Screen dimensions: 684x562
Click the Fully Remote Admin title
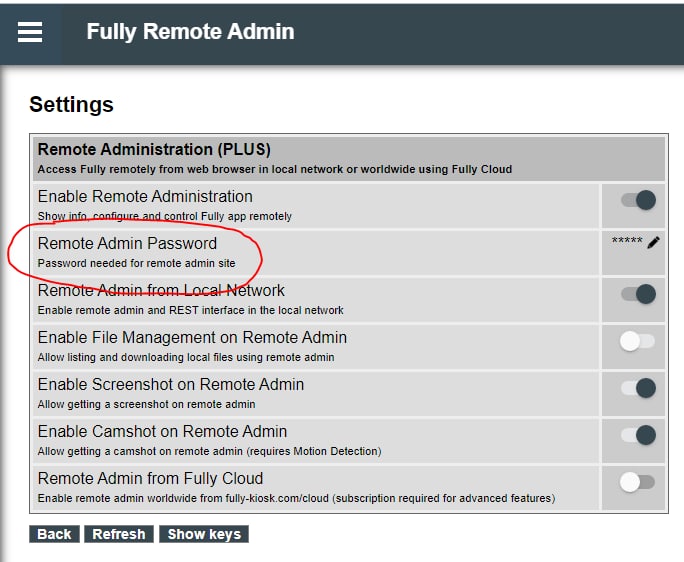[x=190, y=31]
